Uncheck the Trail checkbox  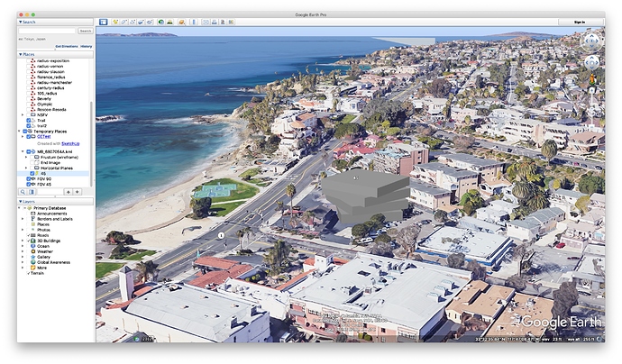coord(28,120)
